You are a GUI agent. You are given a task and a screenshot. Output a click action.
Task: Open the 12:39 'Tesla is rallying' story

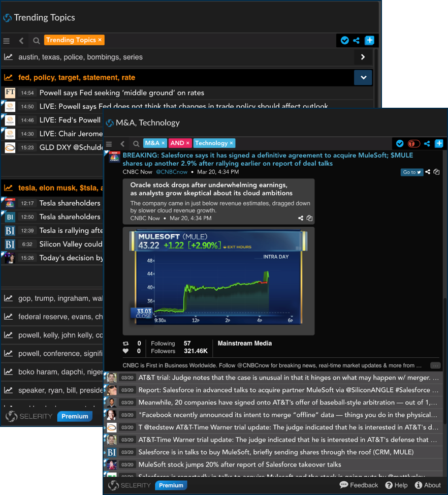(x=71, y=230)
